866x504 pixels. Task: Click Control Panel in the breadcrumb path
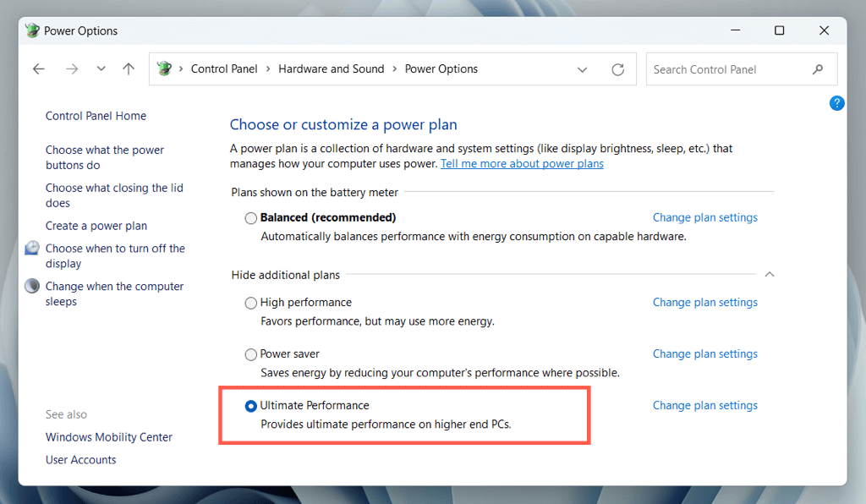coord(224,69)
